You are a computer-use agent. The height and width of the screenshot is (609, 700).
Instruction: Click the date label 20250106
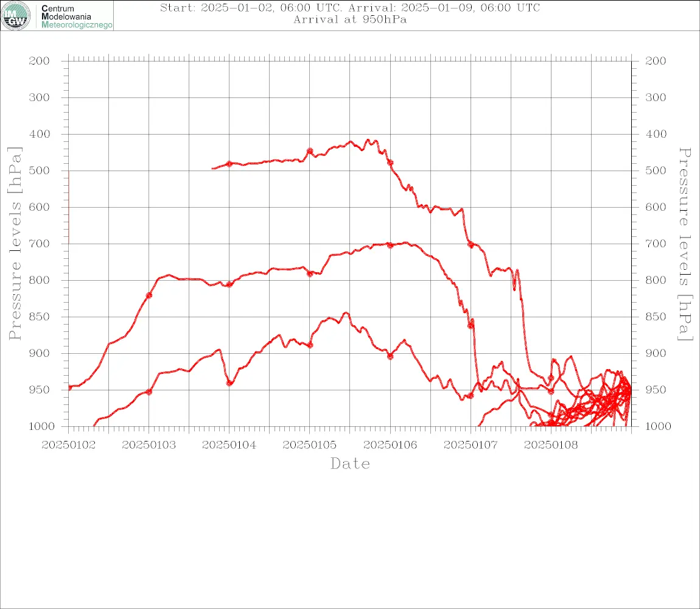pos(390,445)
